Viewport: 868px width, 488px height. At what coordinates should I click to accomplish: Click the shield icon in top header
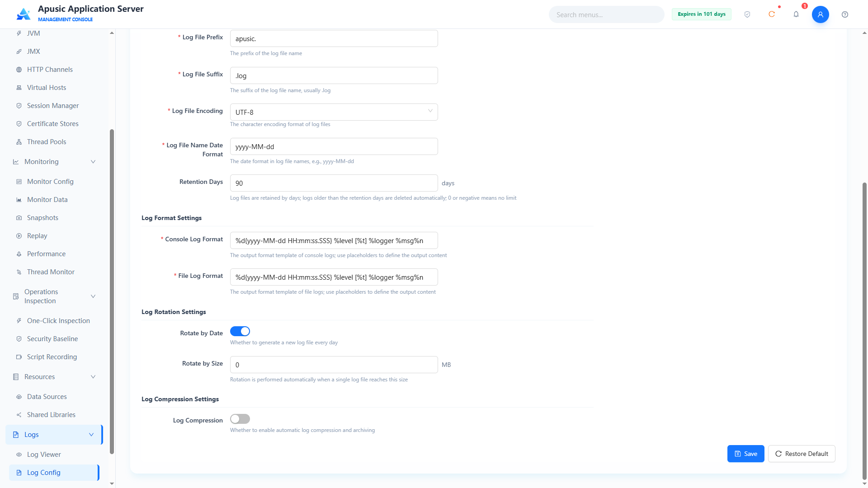click(747, 14)
